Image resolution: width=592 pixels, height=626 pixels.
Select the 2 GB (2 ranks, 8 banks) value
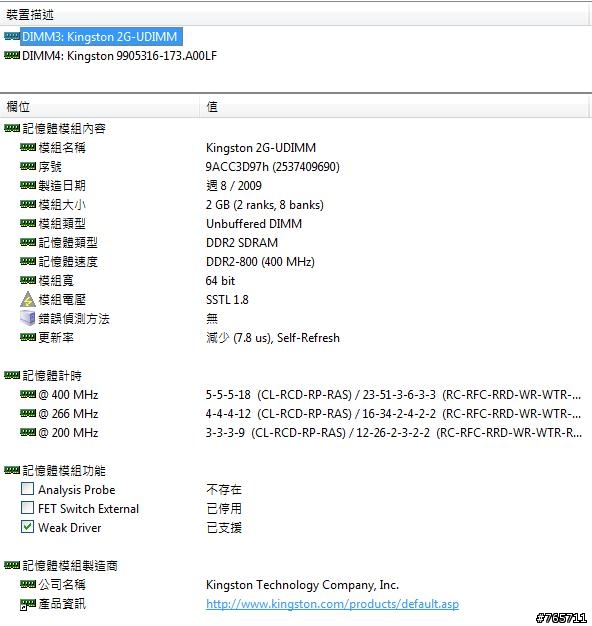(x=265, y=205)
